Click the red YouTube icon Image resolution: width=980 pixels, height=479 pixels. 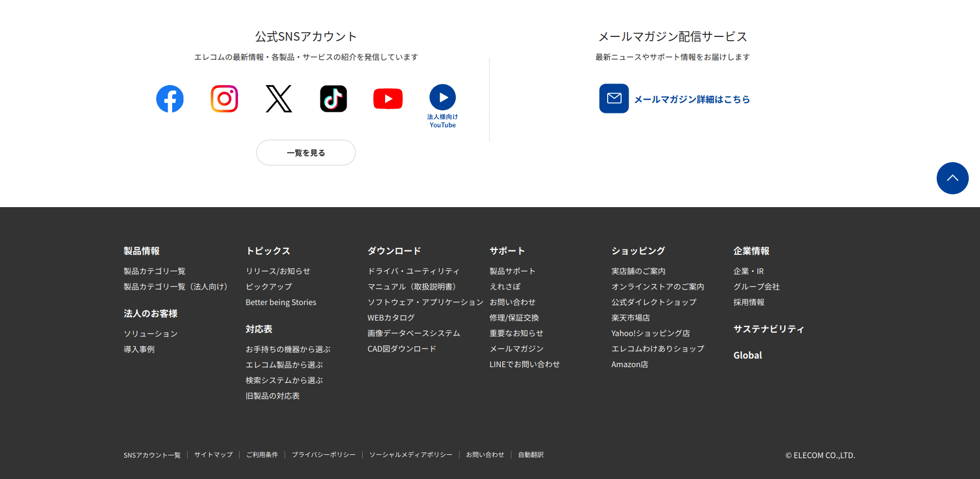click(x=388, y=99)
